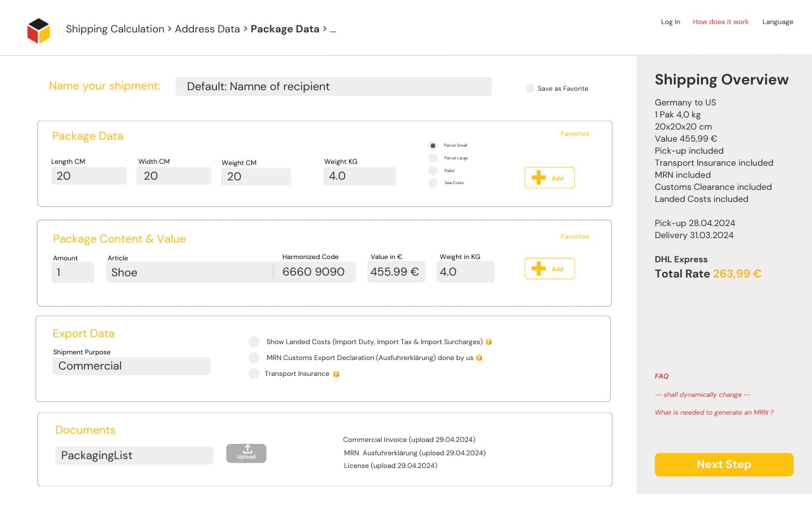The width and height of the screenshot is (812, 508).
Task: Open the Language selector in header
Action: tap(778, 22)
